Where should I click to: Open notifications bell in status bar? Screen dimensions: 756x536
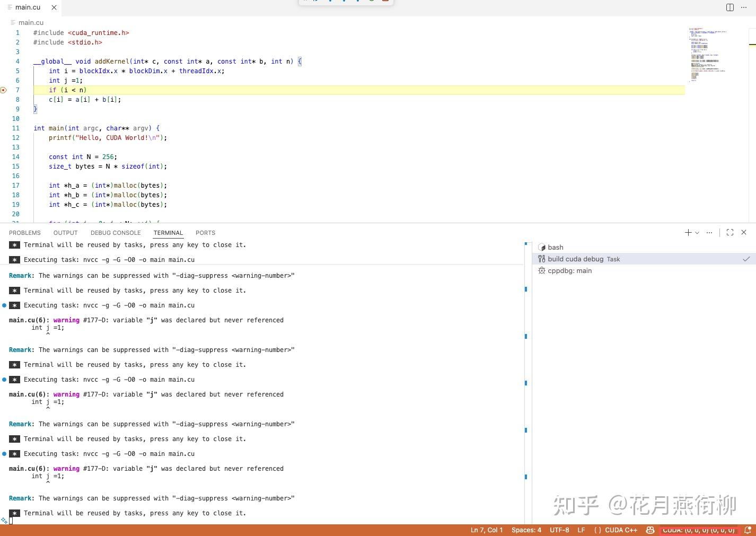pos(748,530)
